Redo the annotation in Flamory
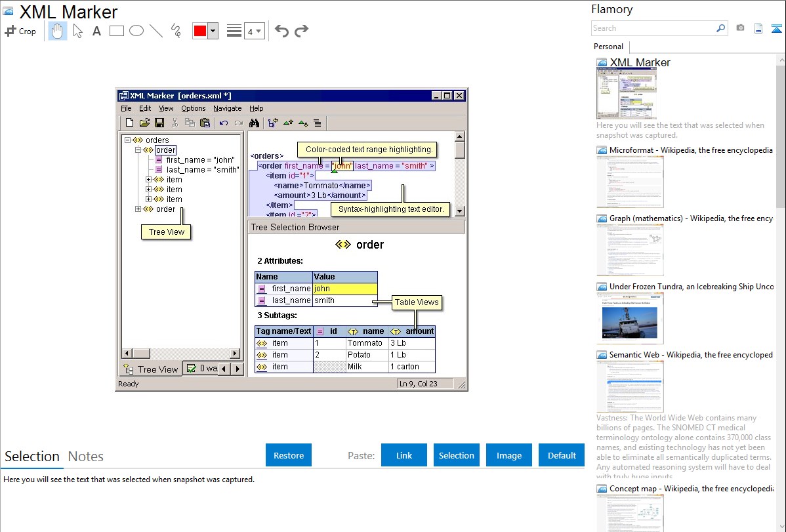The width and height of the screenshot is (786, 532). 301,31
